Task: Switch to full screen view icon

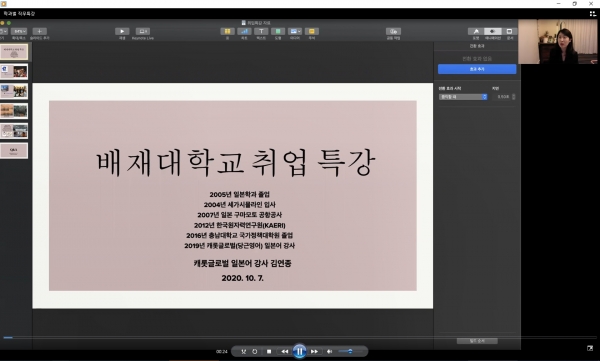Action: tap(590, 348)
